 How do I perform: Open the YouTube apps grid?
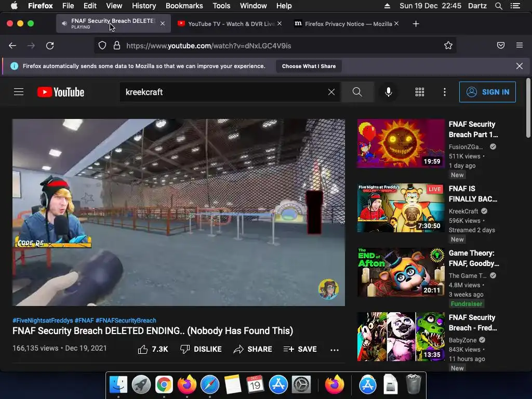(x=420, y=92)
